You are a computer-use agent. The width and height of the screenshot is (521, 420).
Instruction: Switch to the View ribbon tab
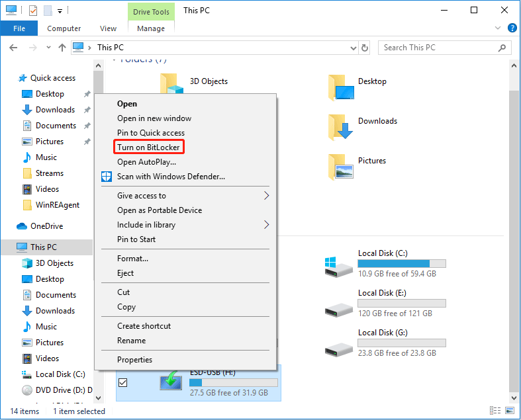coord(108,28)
